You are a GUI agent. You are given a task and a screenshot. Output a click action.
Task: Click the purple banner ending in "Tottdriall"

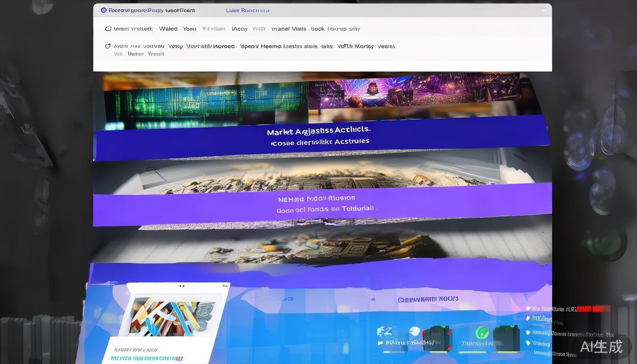click(x=322, y=204)
